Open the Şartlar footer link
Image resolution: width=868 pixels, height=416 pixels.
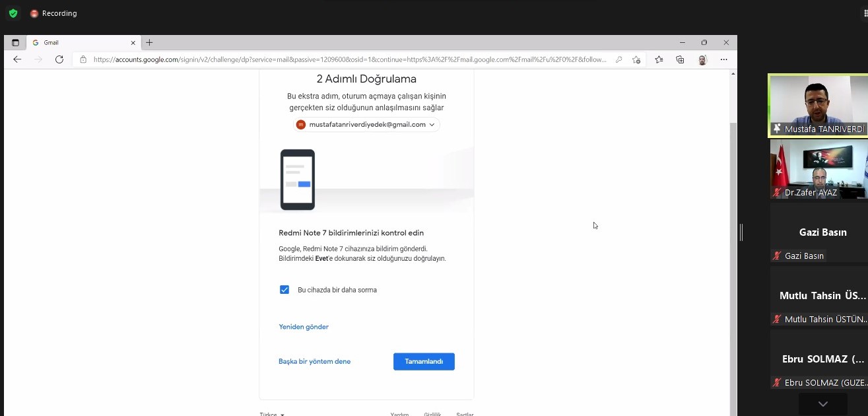(465, 415)
